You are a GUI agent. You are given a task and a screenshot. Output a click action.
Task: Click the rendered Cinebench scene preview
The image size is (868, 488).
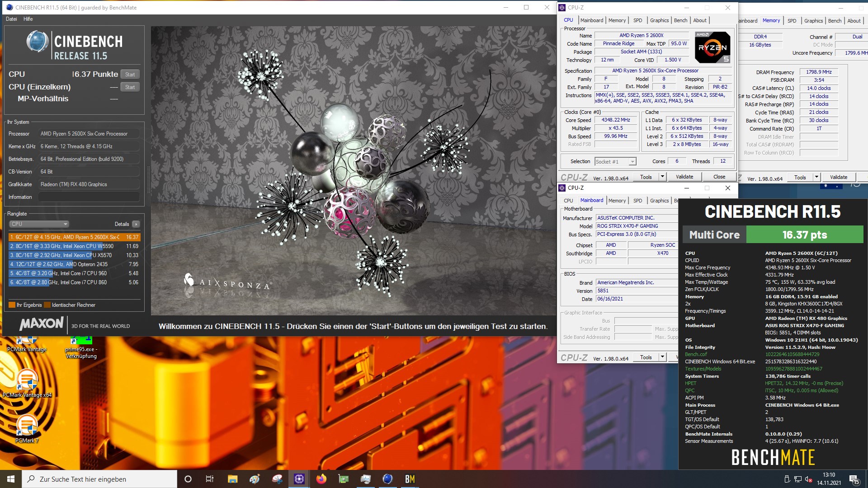(x=354, y=171)
